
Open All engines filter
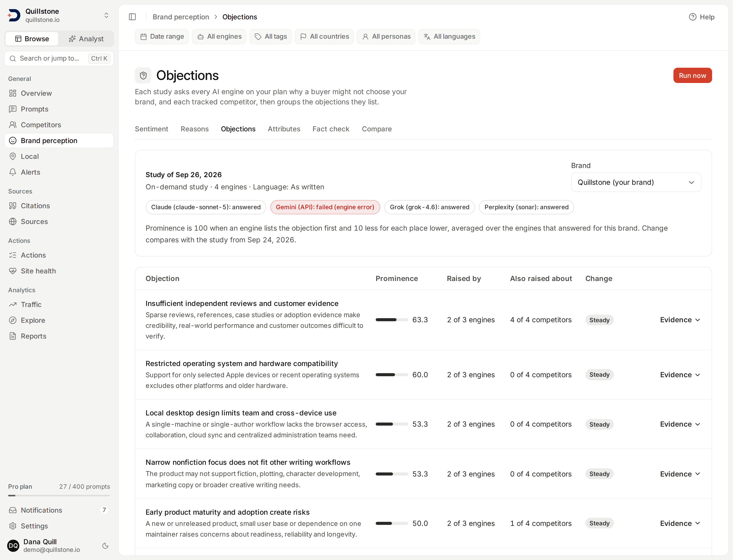219,36
